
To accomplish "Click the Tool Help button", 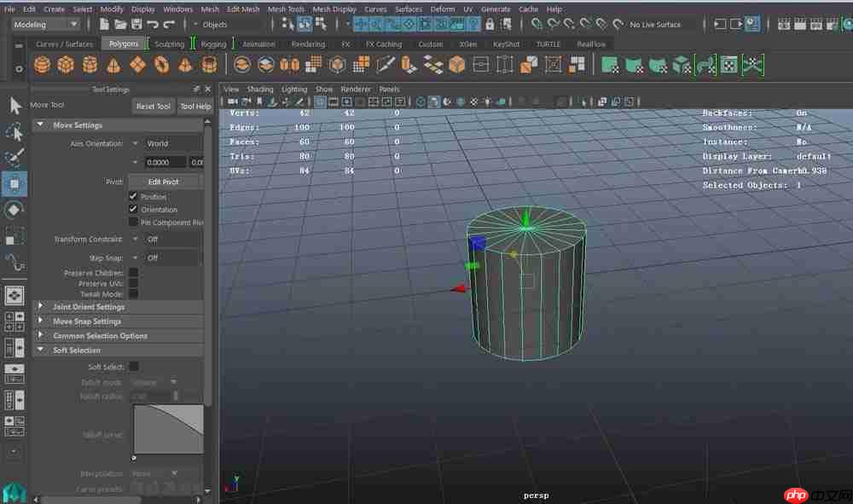I will pos(195,106).
